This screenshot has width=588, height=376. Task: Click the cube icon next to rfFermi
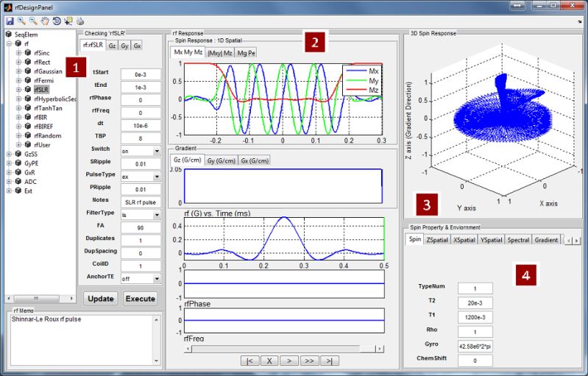click(28, 80)
